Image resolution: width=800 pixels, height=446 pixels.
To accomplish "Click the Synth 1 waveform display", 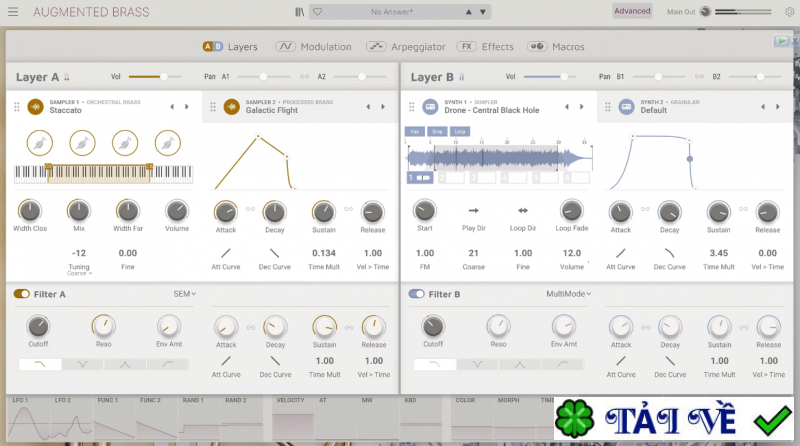I will click(x=499, y=158).
